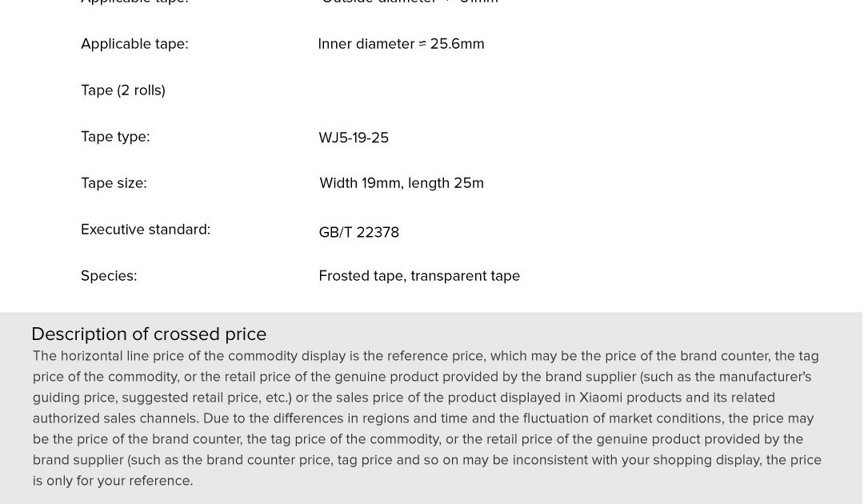The width and height of the screenshot is (864, 504).
Task: Select the WJ5-19-25 tape type value
Action: click(x=354, y=138)
